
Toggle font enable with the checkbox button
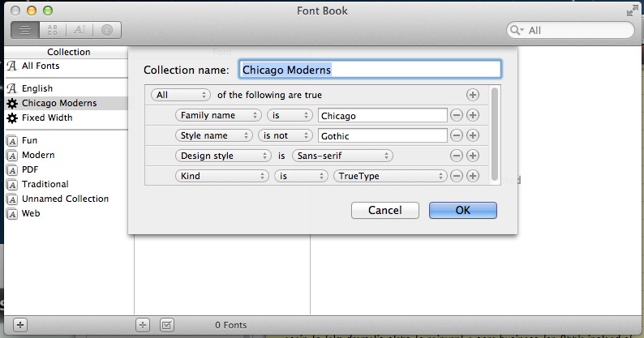click(166, 325)
